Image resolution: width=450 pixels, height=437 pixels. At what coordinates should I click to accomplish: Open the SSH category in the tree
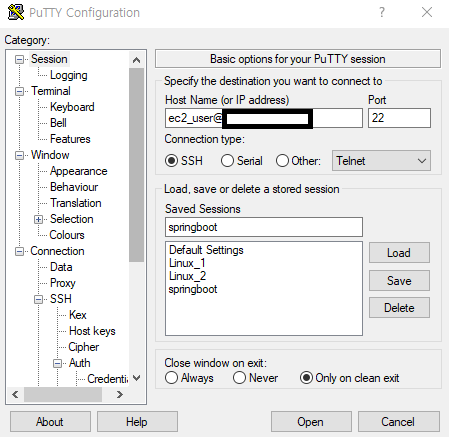(x=61, y=299)
